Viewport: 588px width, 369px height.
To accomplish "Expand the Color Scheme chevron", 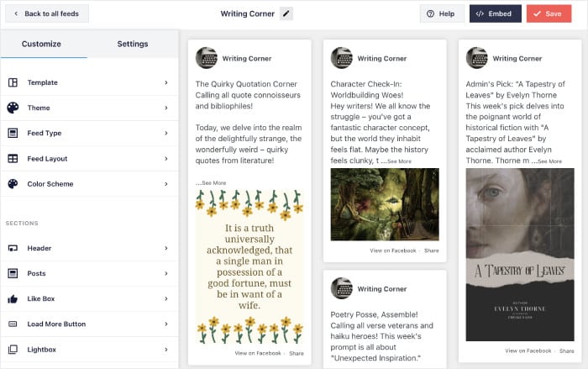I will [166, 184].
